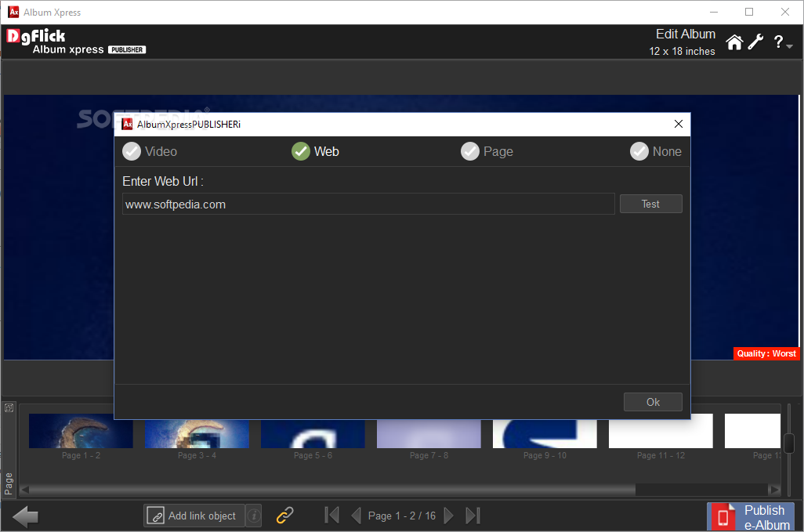Click the web URL input field
804x532 pixels.
point(368,204)
